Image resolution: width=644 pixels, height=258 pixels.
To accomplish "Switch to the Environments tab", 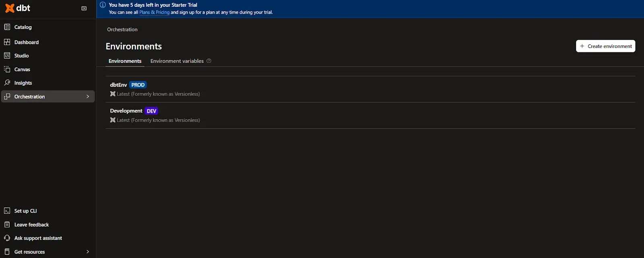I will tap(125, 61).
